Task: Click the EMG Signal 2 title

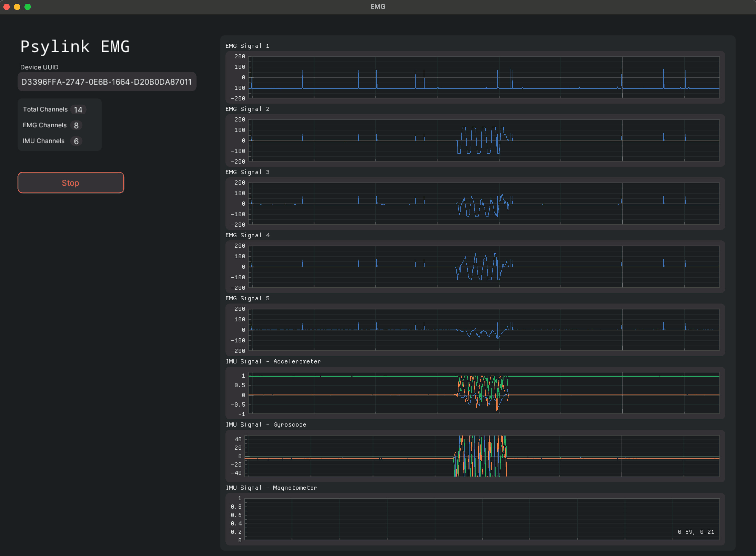Action: pos(248,109)
